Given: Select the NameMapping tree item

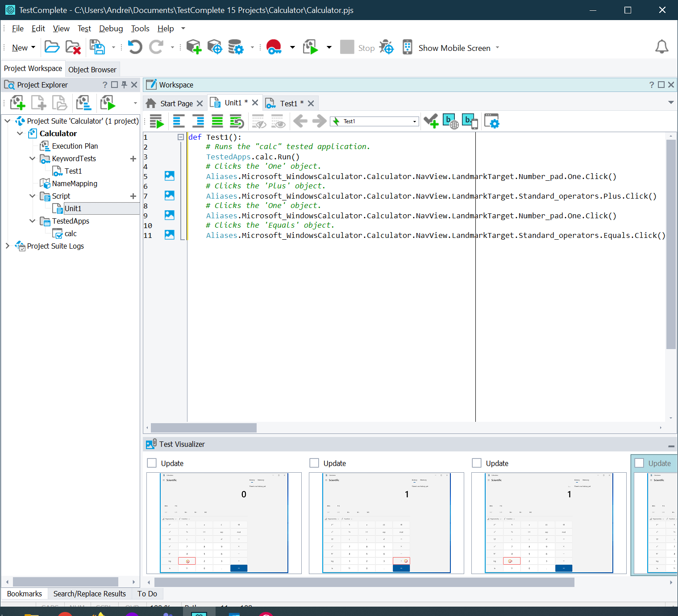Looking at the screenshot, I should 75,183.
